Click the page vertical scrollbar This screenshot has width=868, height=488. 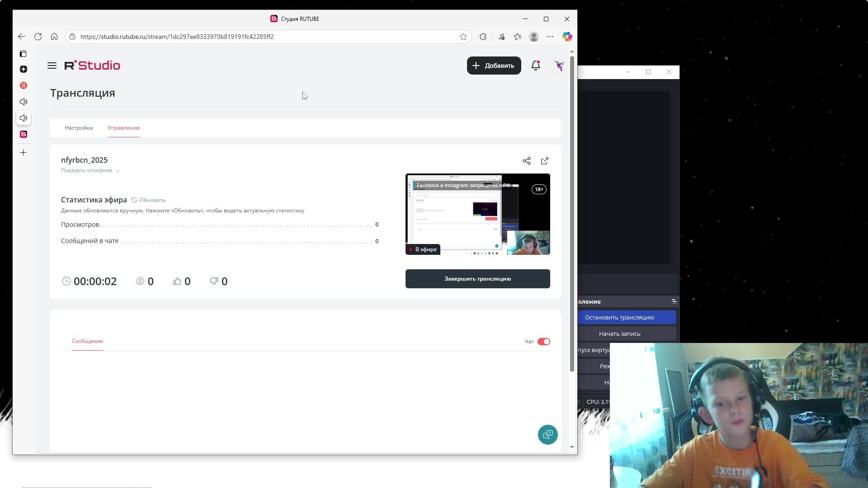tap(572, 212)
